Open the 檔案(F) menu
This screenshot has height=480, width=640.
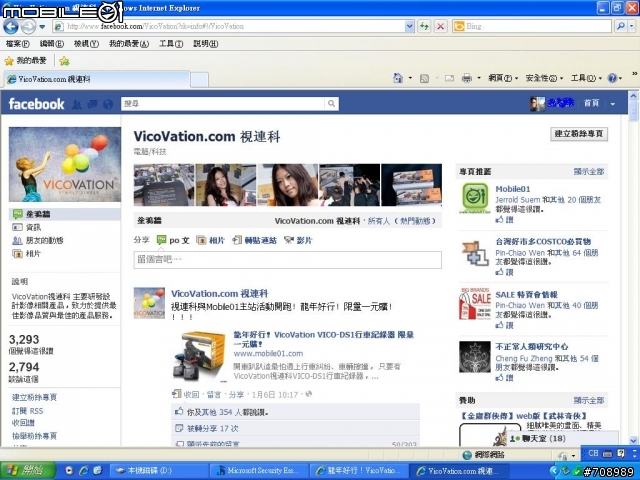point(18,44)
